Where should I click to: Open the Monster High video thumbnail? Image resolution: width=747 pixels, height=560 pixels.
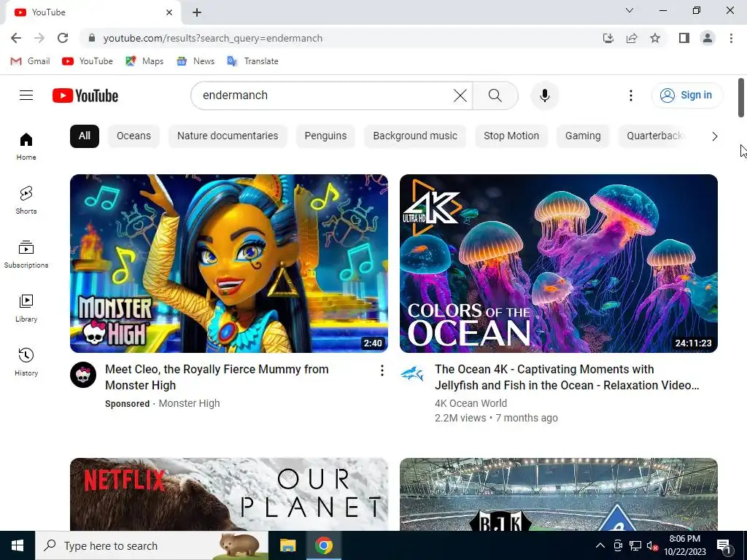228,263
